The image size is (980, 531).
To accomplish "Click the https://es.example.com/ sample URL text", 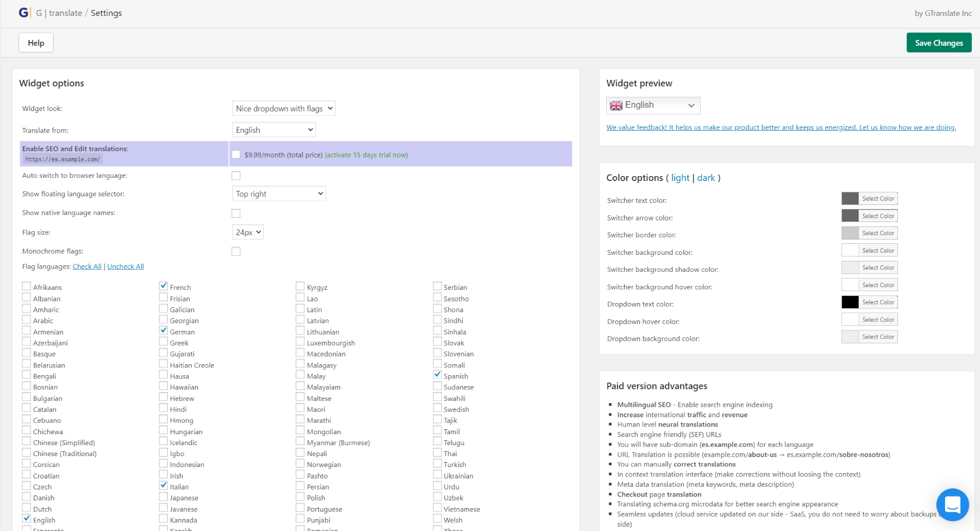I will [62, 159].
